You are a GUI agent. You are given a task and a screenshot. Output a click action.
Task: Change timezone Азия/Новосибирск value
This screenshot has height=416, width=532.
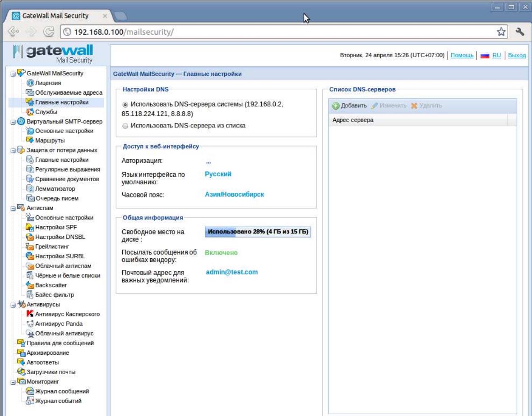pyautogui.click(x=235, y=194)
